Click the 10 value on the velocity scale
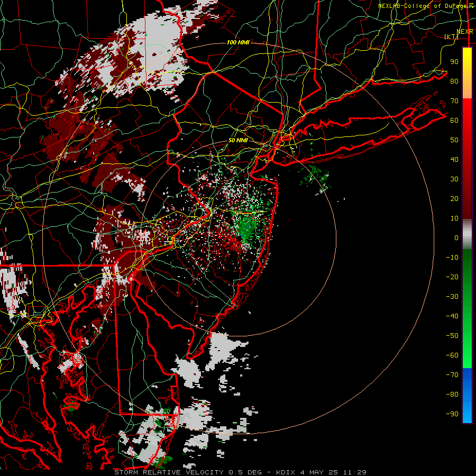 454,218
